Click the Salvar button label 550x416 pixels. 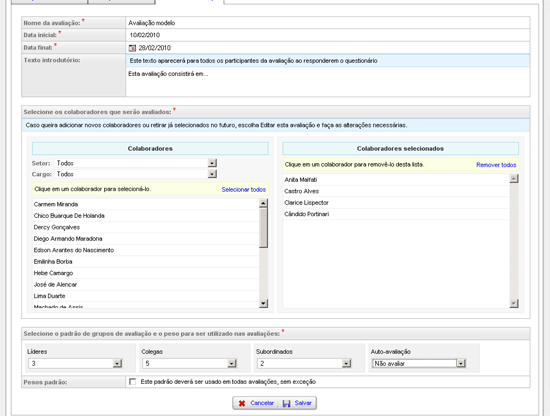point(303,403)
